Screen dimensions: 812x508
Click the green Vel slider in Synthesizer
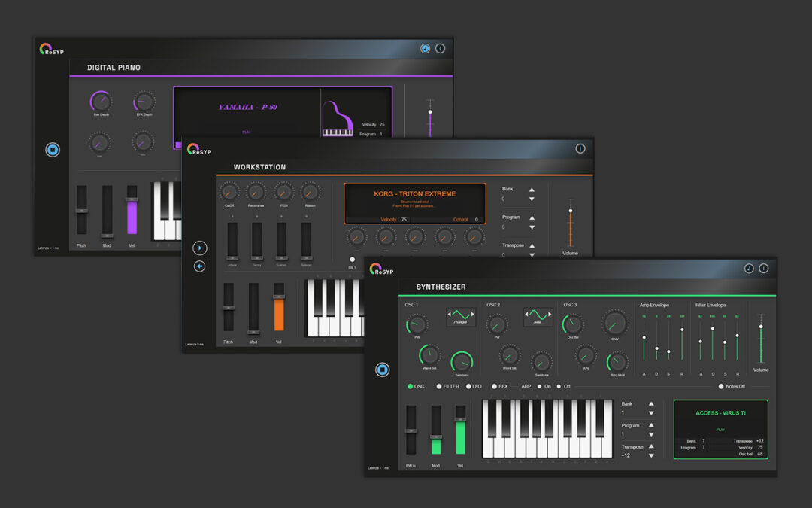coord(460,430)
